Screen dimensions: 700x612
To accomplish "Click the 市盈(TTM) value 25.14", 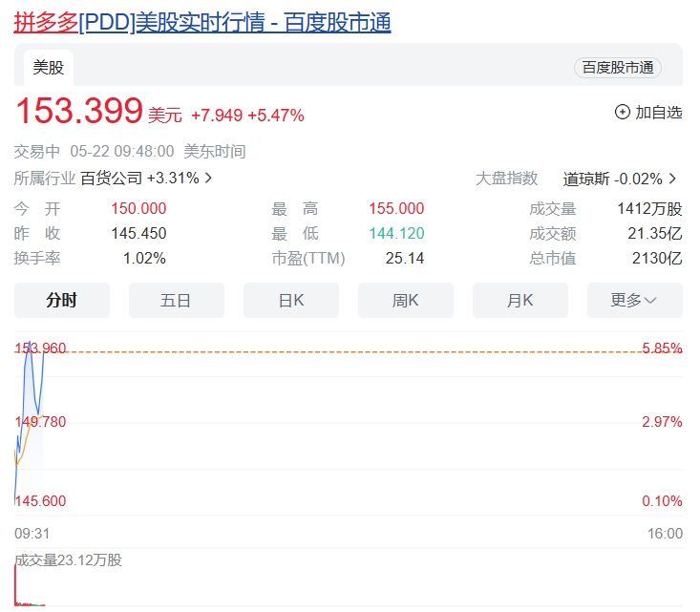I will [x=405, y=258].
